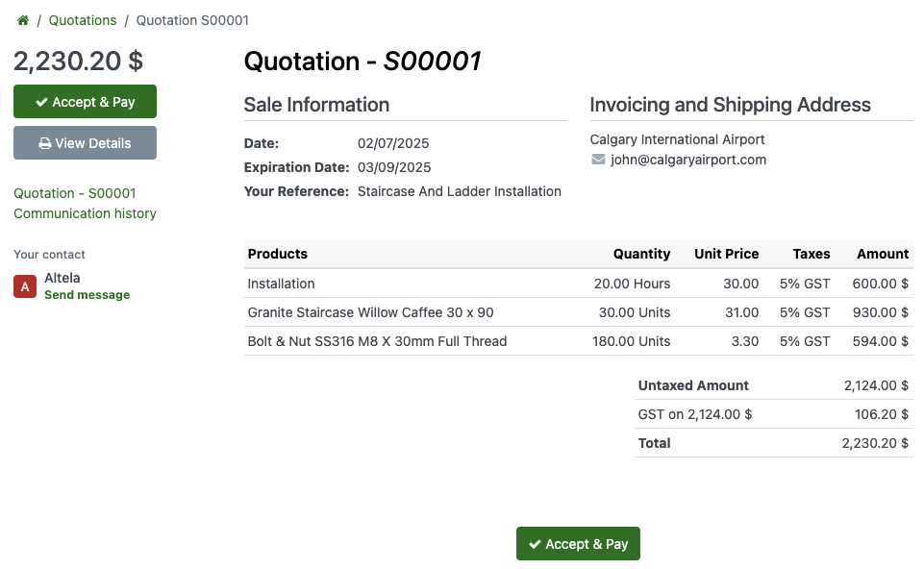Click the home icon in the breadcrumb
This screenshot has height=569, width=924.
click(23, 20)
